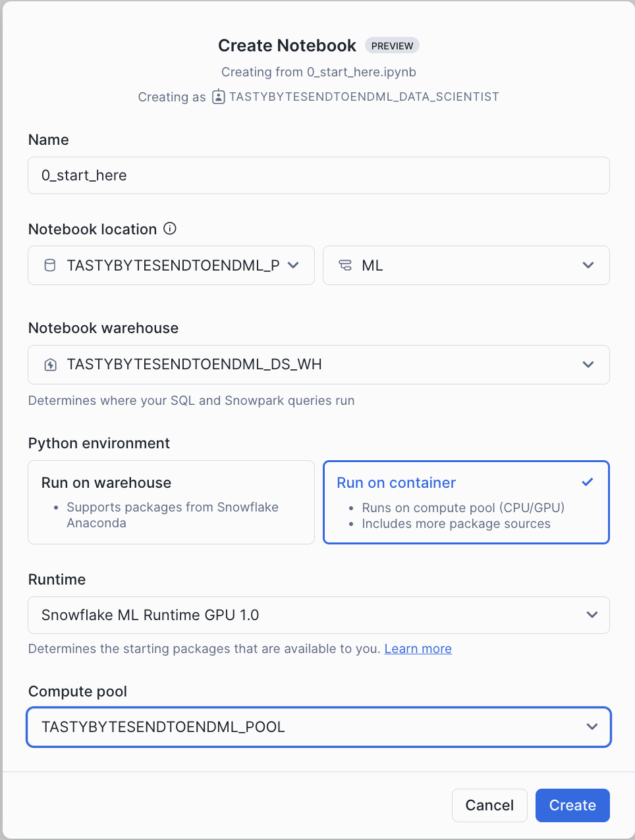The height and width of the screenshot is (840, 635).
Task: Click the Notebook location info icon
Action: tap(170, 228)
